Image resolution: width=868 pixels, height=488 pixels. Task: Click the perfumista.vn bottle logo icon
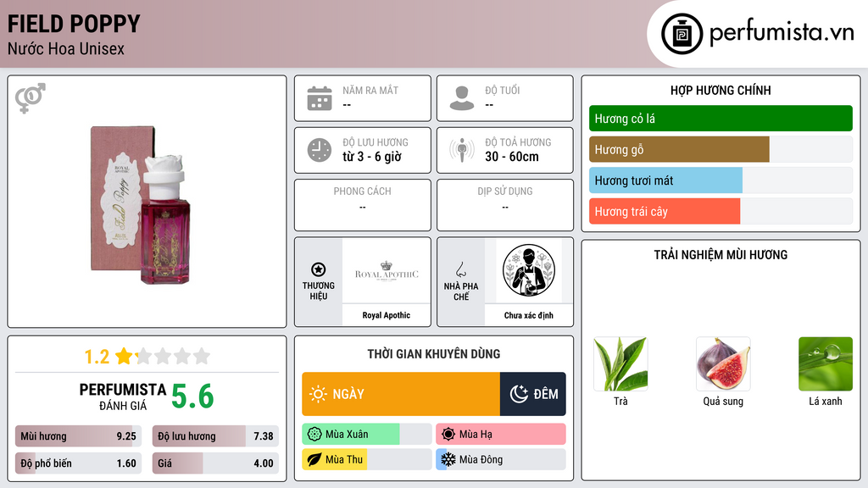tap(682, 34)
